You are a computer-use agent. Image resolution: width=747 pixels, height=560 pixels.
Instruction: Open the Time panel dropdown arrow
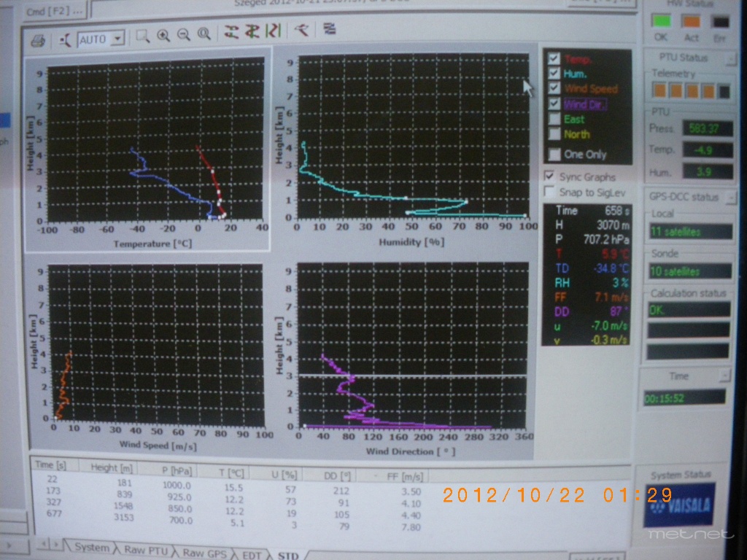(x=724, y=376)
